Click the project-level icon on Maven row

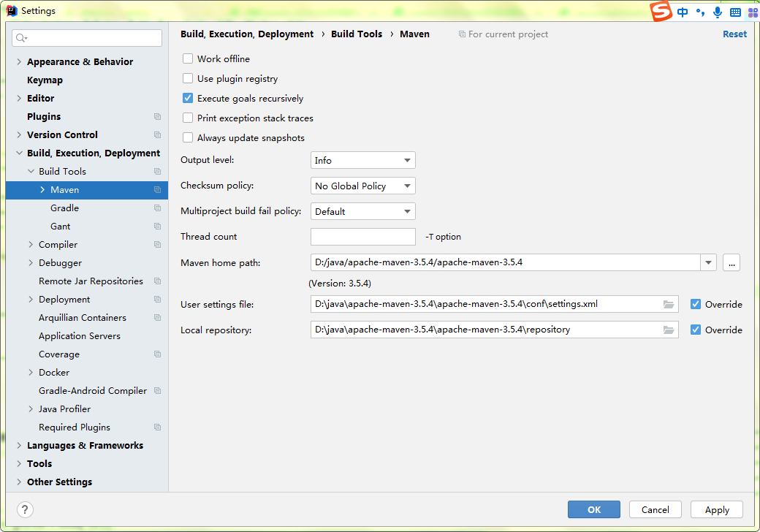click(x=158, y=190)
